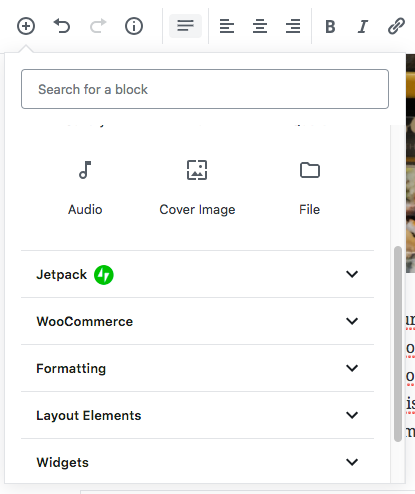
Task: Open the content structure info icon
Action: [x=134, y=26]
